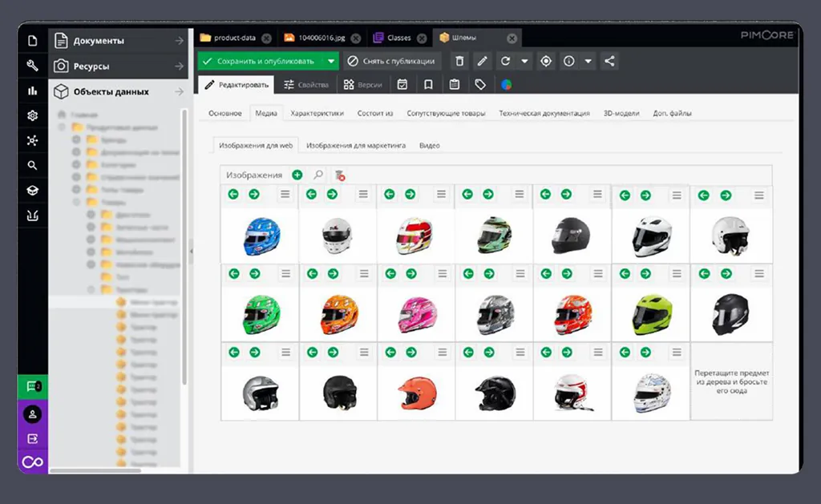Click Сохранить и опубликовать button

coord(261,61)
